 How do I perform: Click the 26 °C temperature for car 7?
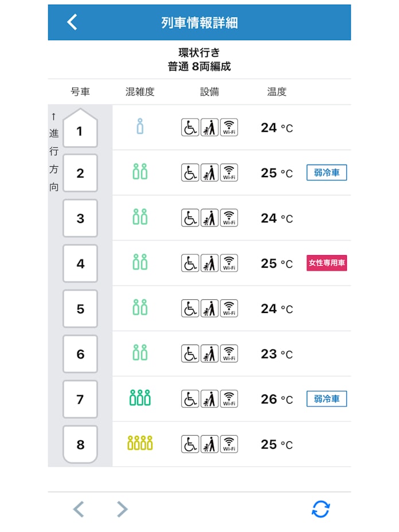click(276, 399)
